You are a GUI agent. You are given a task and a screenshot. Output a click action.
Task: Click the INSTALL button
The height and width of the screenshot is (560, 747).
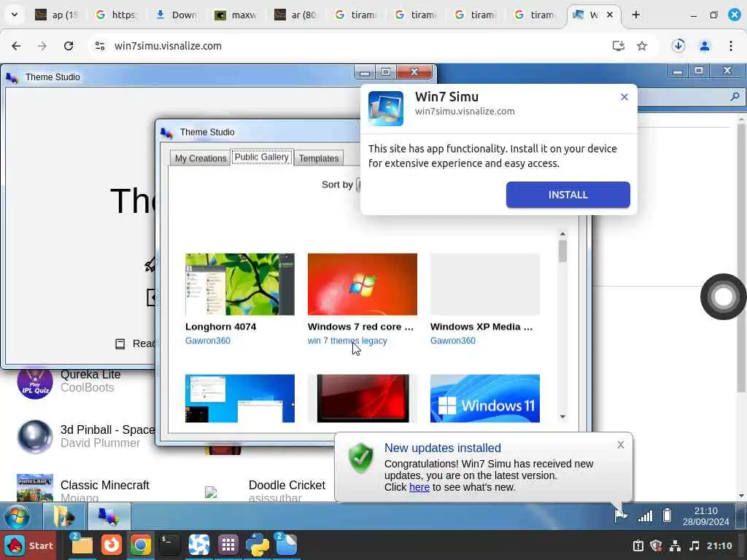pos(568,195)
